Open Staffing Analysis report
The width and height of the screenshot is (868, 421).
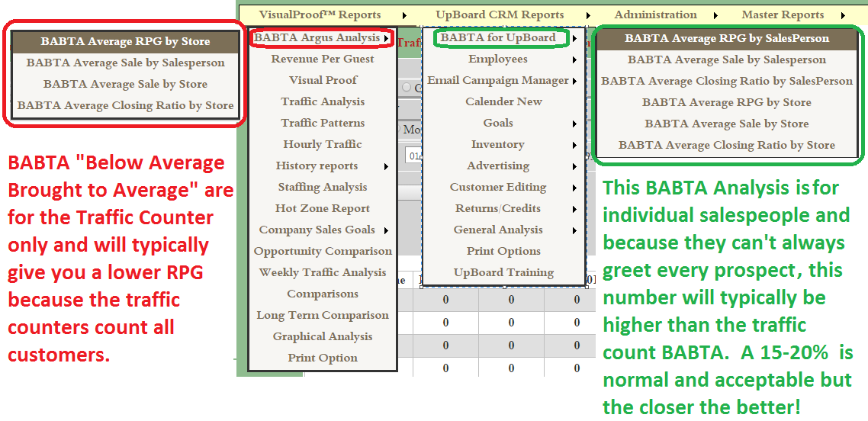pos(322,187)
